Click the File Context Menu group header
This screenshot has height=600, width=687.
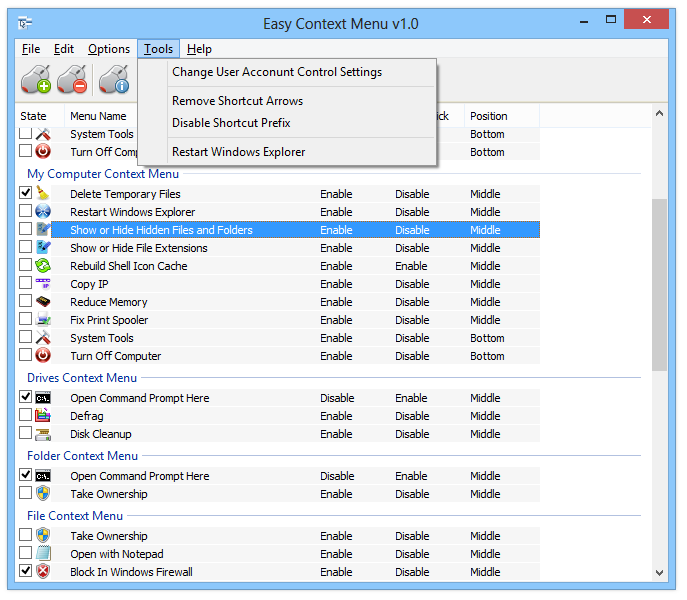(75, 516)
